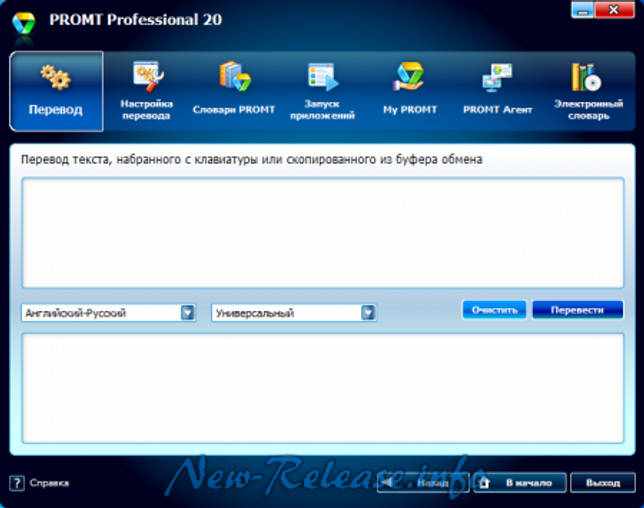Minimize the PROMT Professional window
This screenshot has width=644, height=508.
pos(582,10)
